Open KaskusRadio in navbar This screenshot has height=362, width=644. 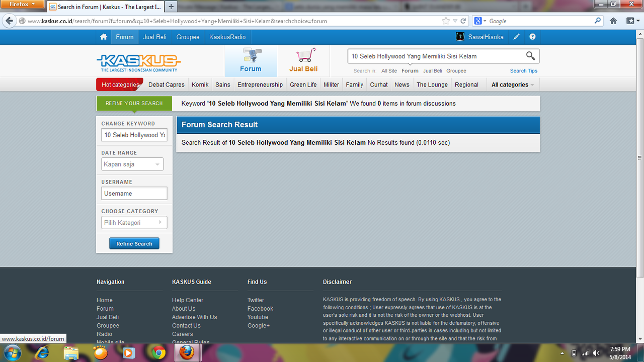coord(227,37)
